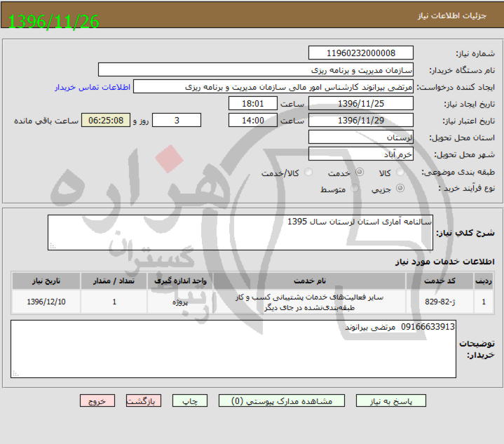Image resolution: width=504 pixels, height=444 pixels.
Task: Click remaining days field showing 3
Action: 177,121
